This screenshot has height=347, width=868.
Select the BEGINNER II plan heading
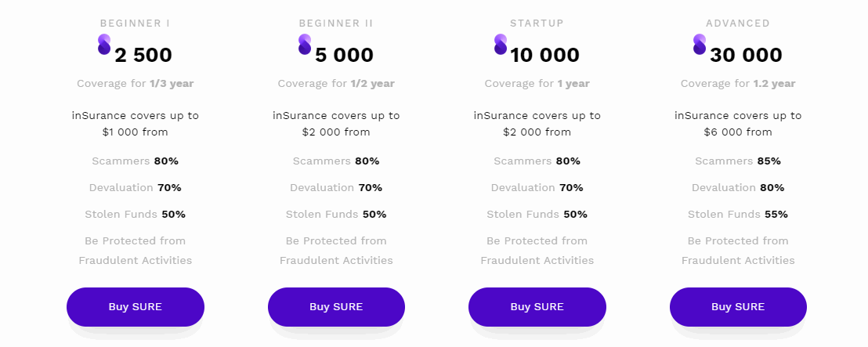[x=336, y=23]
